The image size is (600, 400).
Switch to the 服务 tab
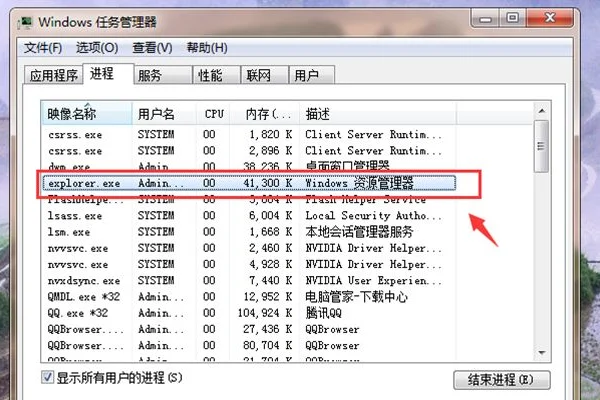tap(163, 75)
